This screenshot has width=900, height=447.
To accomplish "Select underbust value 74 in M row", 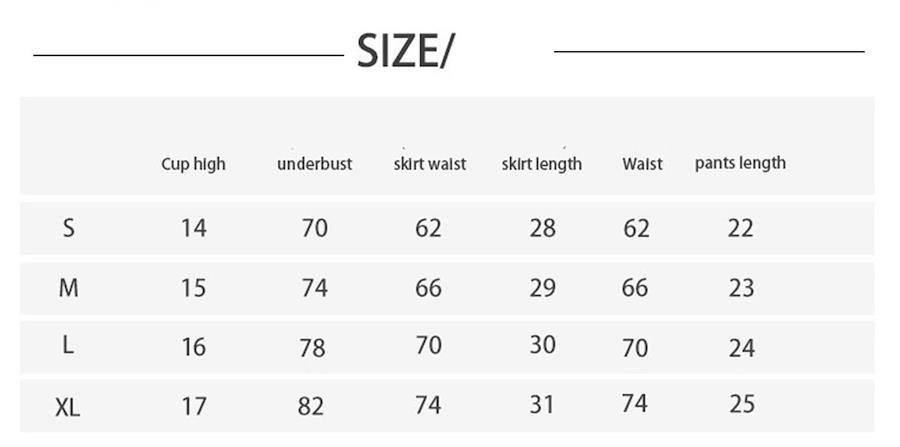I will pyautogui.click(x=314, y=288).
